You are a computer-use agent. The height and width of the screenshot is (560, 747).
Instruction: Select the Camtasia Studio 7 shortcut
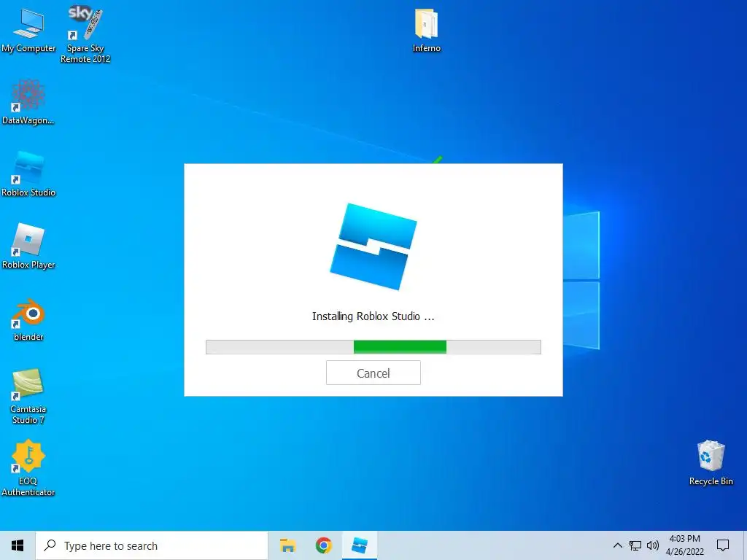pyautogui.click(x=28, y=396)
